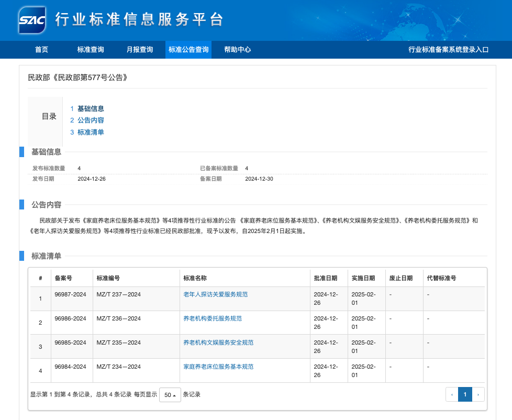This screenshot has height=420, width=512.
Task: Select page 1 in the pagination control
Action: (x=465, y=394)
